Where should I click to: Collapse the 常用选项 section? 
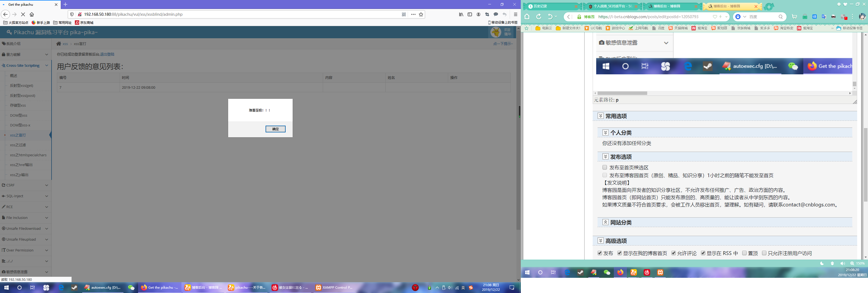[x=601, y=116]
